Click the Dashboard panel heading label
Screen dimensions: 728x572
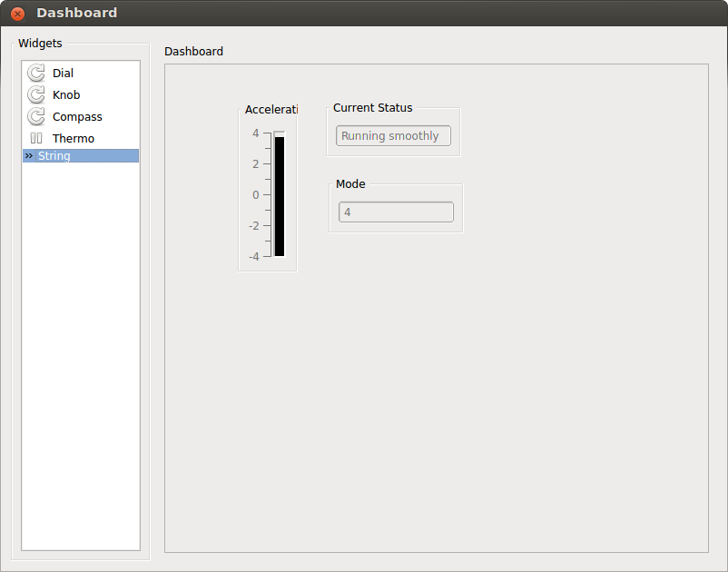pyautogui.click(x=193, y=51)
